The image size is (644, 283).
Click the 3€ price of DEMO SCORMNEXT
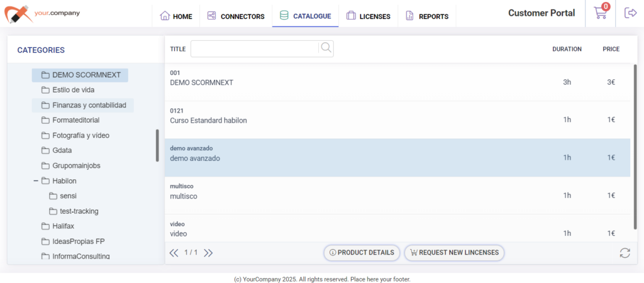pos(611,82)
